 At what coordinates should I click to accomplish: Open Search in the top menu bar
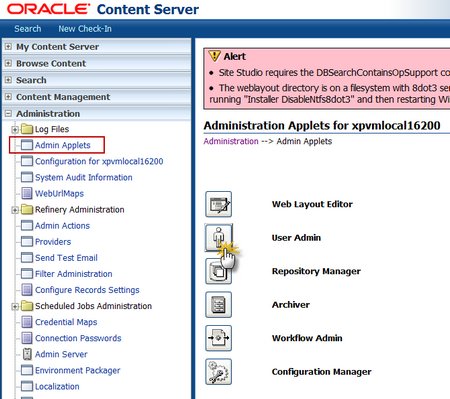tap(28, 29)
